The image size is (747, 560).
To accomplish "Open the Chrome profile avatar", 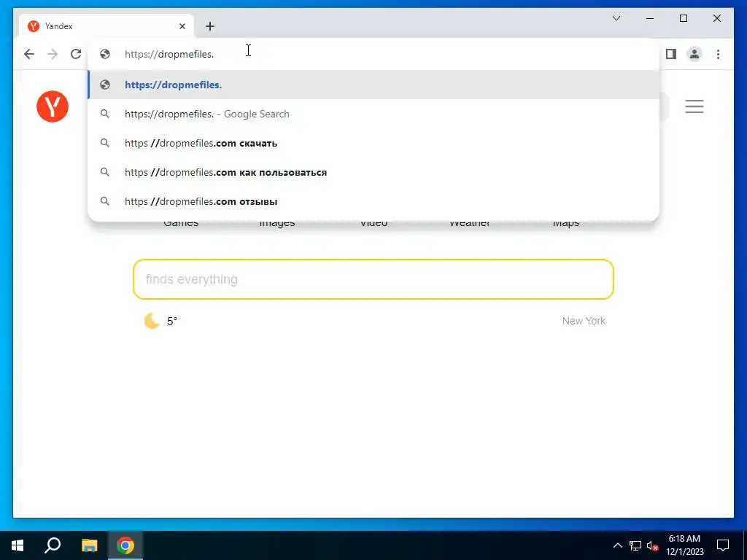I will coord(694,54).
